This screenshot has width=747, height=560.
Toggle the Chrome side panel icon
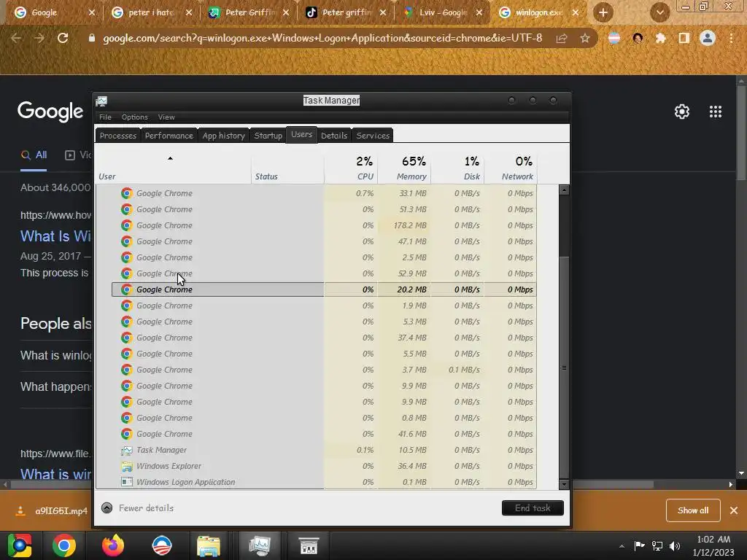click(x=684, y=38)
